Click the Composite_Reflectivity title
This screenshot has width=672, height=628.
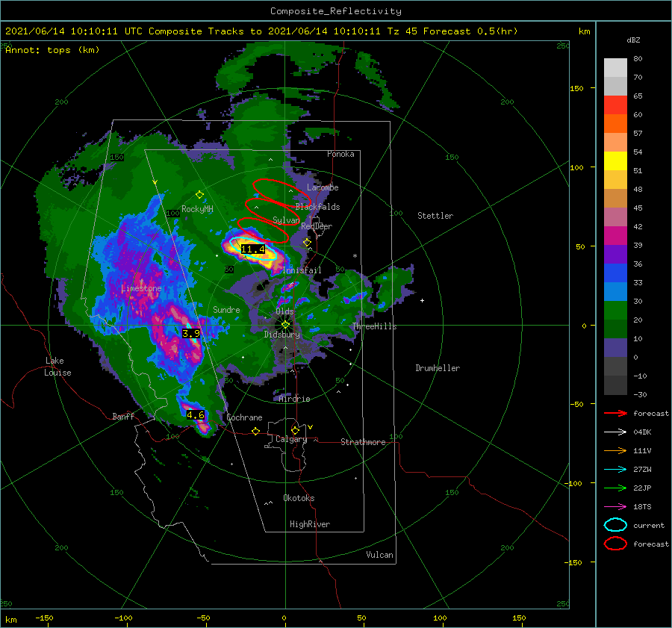335,11
